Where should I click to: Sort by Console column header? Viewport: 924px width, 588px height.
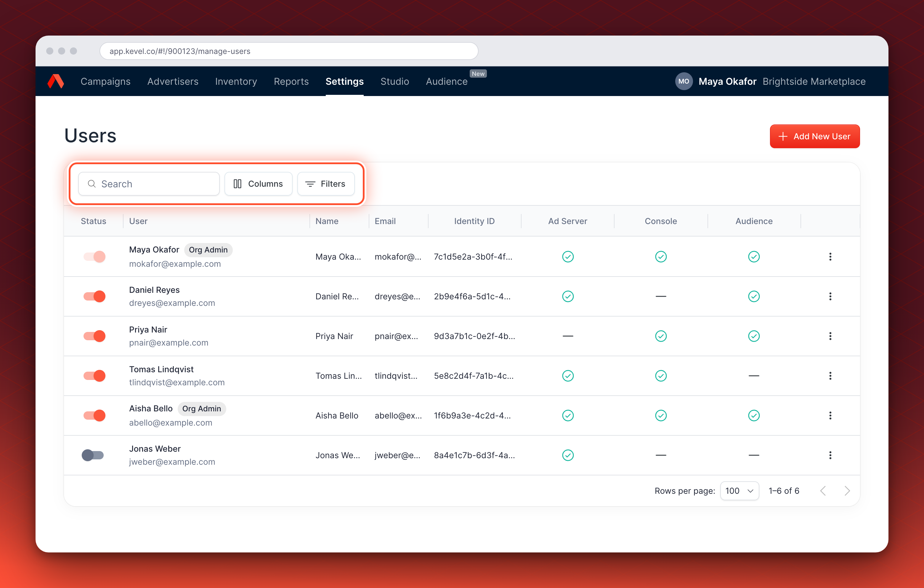(x=661, y=221)
